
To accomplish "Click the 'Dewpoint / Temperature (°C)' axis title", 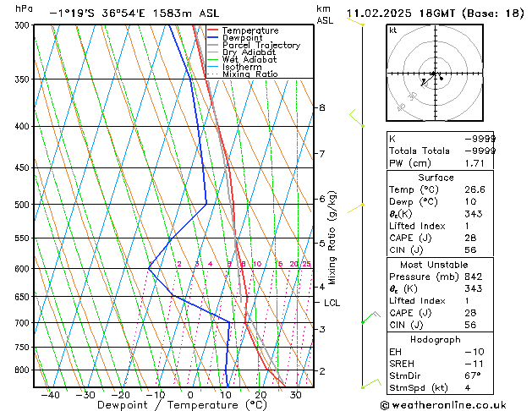I will pos(182,405).
